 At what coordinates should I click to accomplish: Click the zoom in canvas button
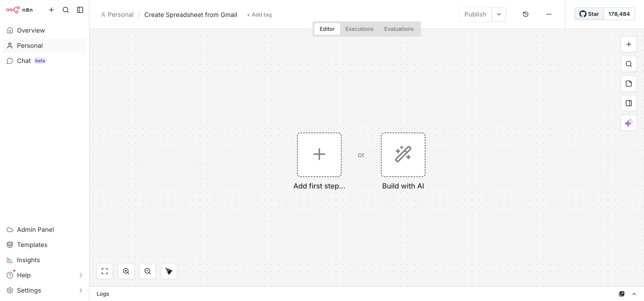(126, 271)
